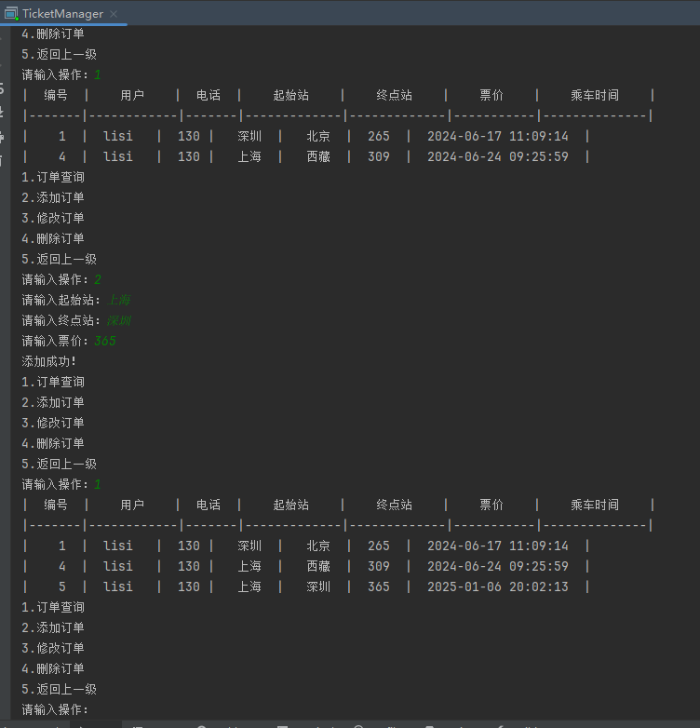Click the 2025-01-06 20:02:13 timestamp
700x728 pixels.
[x=497, y=586]
